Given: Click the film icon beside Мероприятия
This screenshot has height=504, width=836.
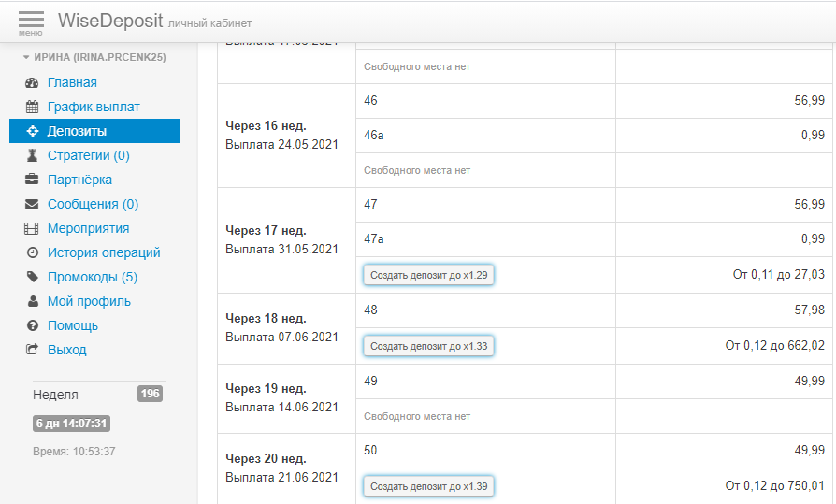Looking at the screenshot, I should coord(32,229).
